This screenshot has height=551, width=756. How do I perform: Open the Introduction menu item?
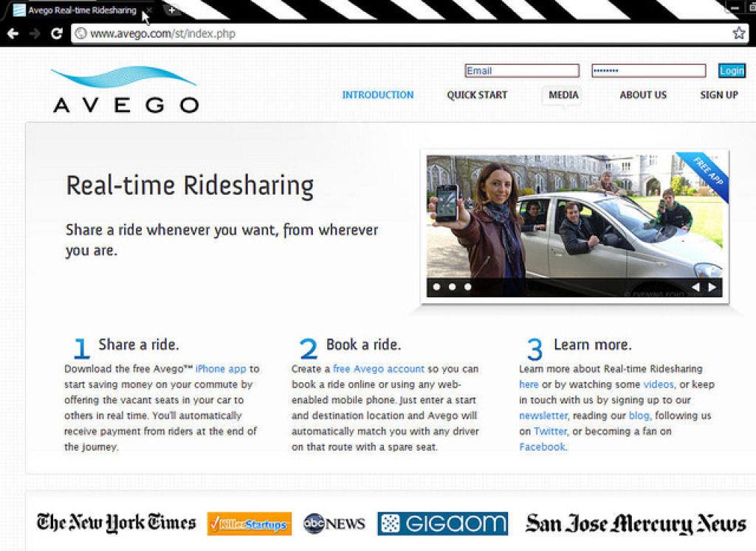point(378,95)
